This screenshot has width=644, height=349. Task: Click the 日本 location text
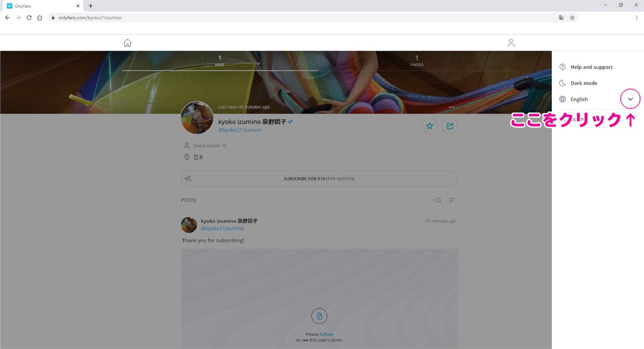(198, 157)
